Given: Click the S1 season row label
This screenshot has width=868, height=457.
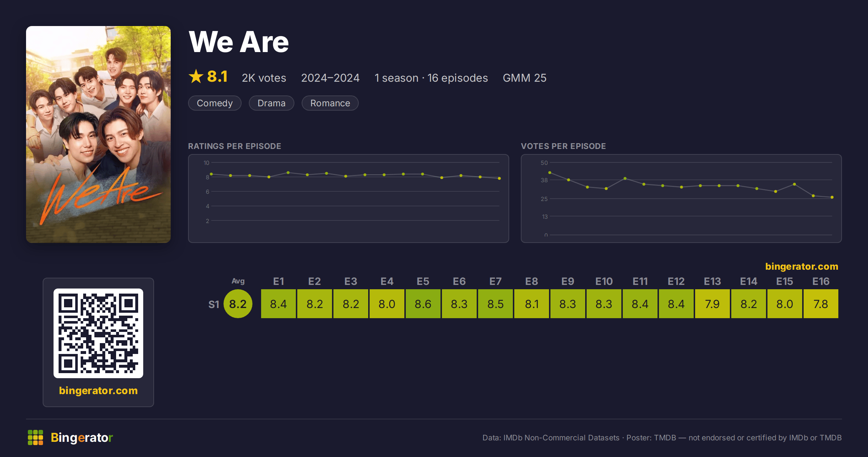Looking at the screenshot, I should 214,304.
